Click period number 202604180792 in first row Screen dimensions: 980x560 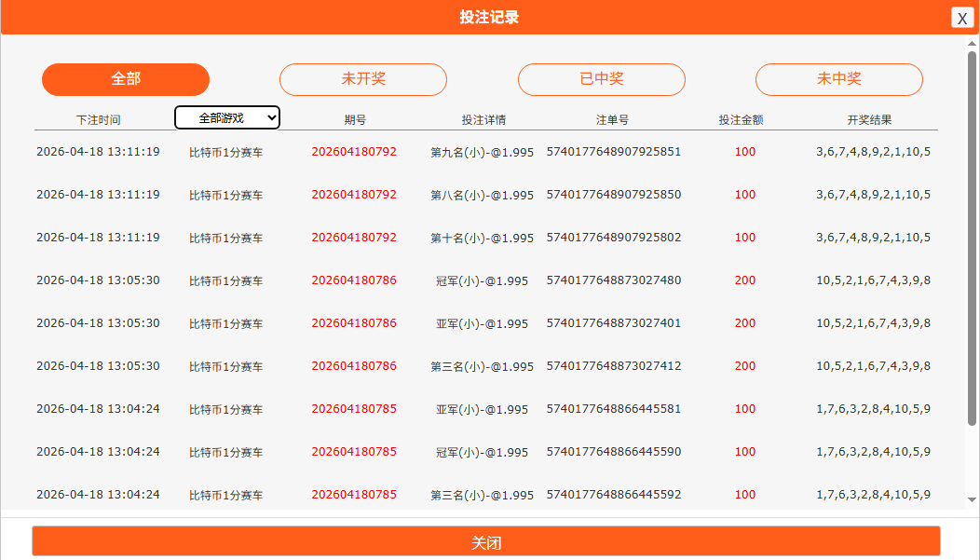[354, 152]
